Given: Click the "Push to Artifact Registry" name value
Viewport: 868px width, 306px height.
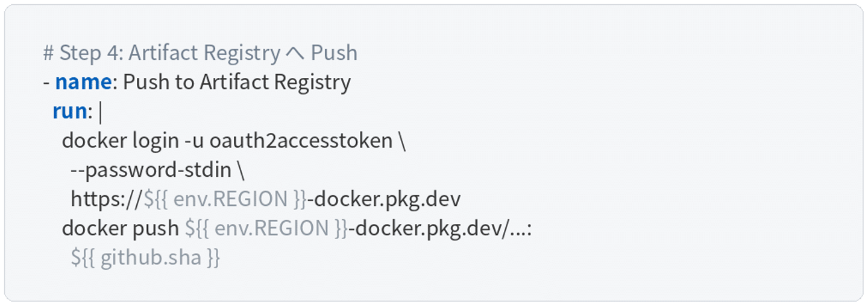Looking at the screenshot, I should point(237,82).
